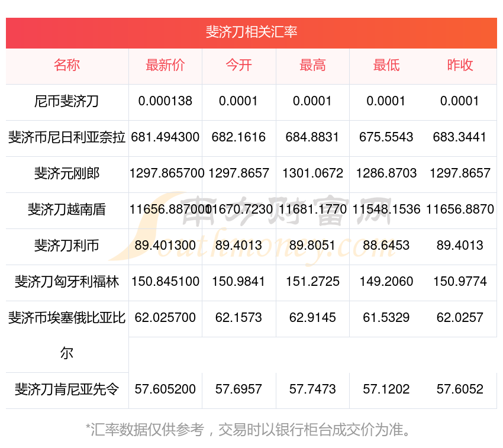This screenshot has height=448, width=503.
Task: Click the value 150.845100
Action: pos(165,282)
